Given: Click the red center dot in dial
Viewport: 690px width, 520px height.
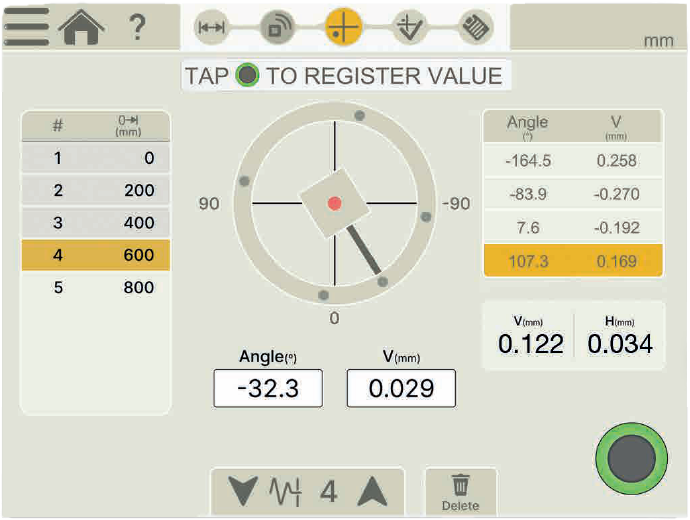Looking at the screenshot, I should tap(334, 203).
